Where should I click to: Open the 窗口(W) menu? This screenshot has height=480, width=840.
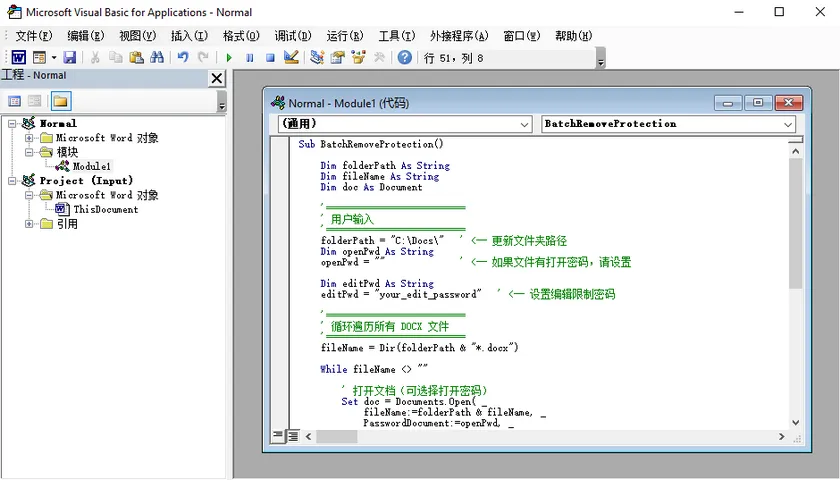pyautogui.click(x=522, y=36)
